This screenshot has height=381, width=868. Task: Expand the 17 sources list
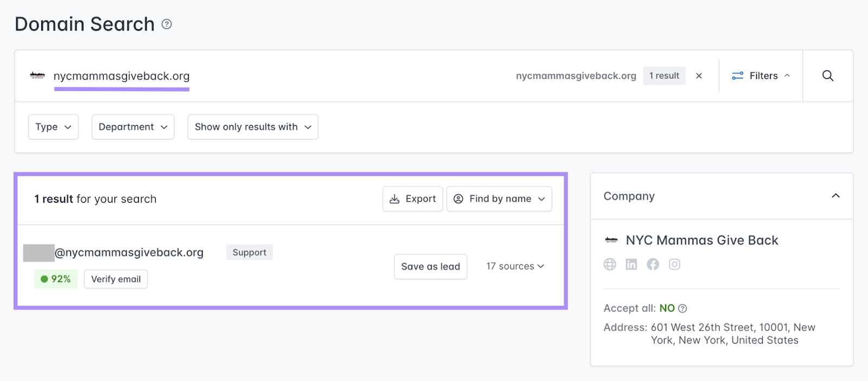pos(515,266)
